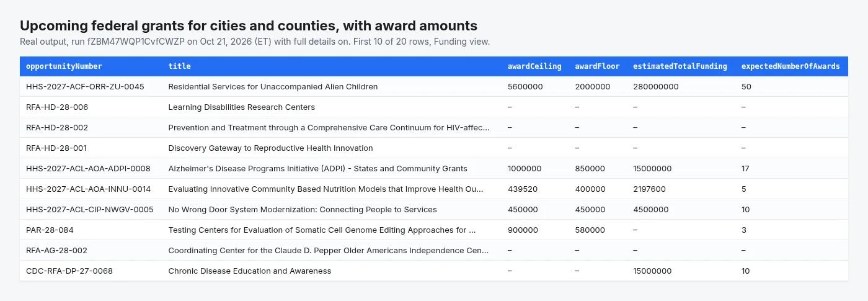The image size is (868, 301).
Task: Click the estimatedTotalFunding column header
Action: coord(680,66)
